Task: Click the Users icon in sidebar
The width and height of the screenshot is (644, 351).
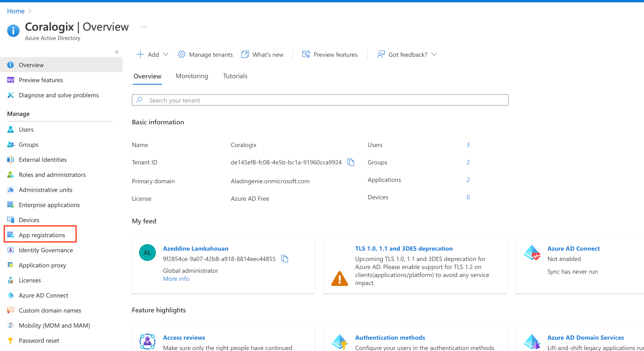Action: click(x=10, y=129)
